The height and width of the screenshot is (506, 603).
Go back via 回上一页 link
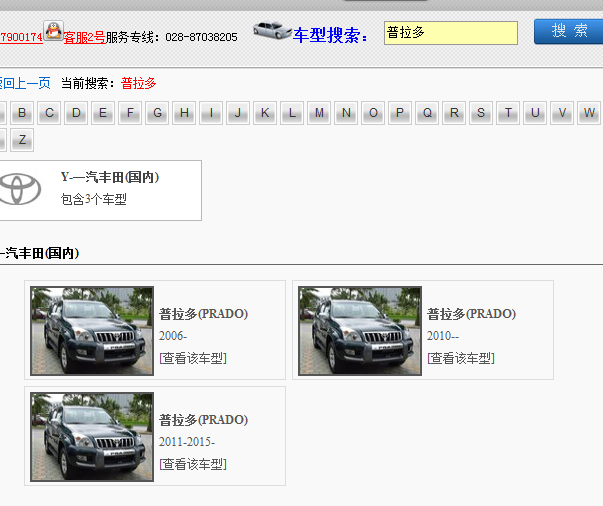(x=25, y=83)
